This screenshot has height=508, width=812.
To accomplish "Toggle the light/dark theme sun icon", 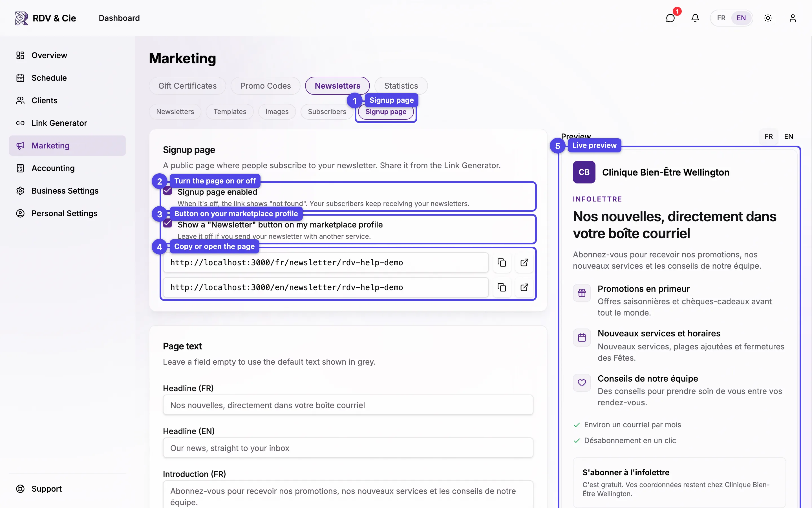I will click(x=768, y=18).
